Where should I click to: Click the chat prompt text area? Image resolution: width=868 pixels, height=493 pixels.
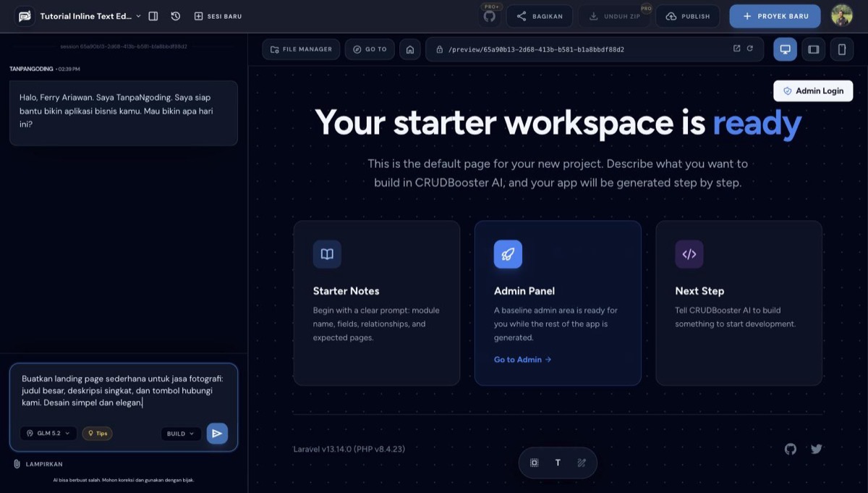[124, 391]
